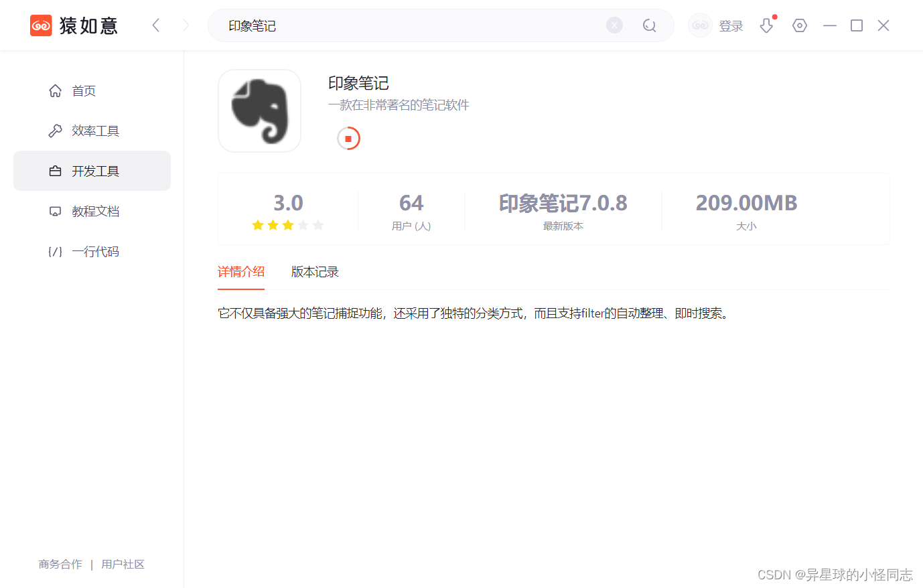Open the settings hexagon icon
The width and height of the screenshot is (923, 588).
coord(800,25)
